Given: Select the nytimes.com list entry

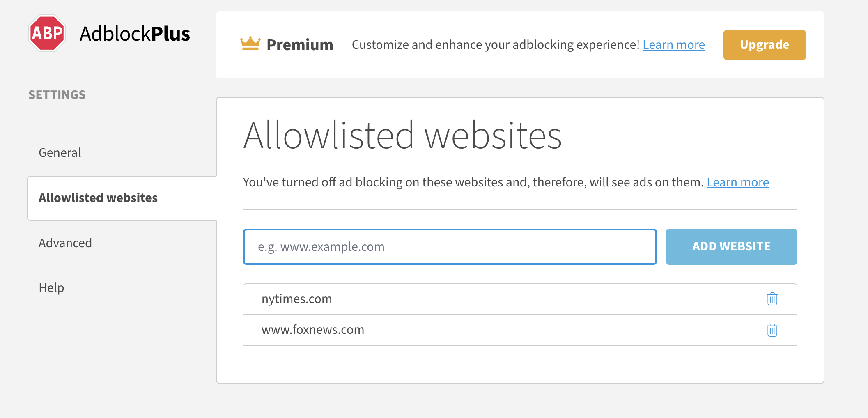Looking at the screenshot, I should pyautogui.click(x=297, y=299).
